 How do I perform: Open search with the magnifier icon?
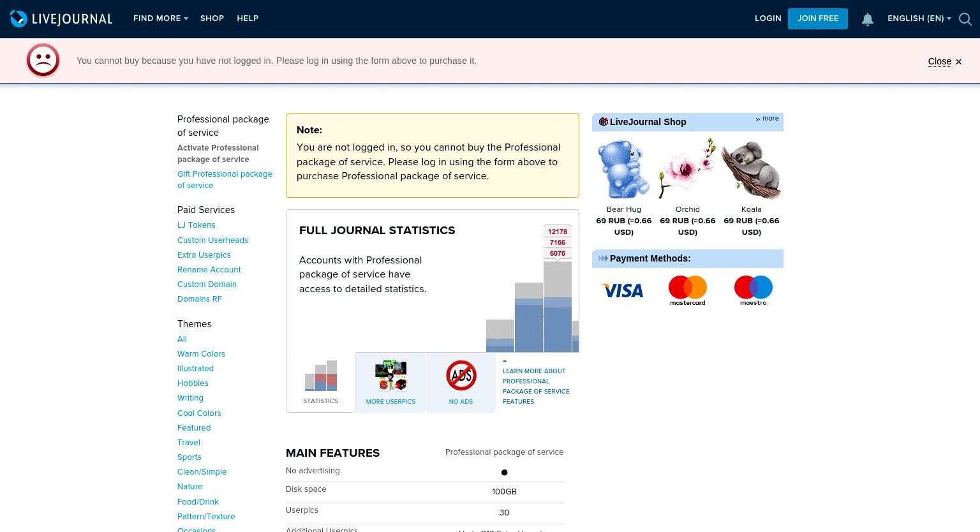(x=965, y=19)
